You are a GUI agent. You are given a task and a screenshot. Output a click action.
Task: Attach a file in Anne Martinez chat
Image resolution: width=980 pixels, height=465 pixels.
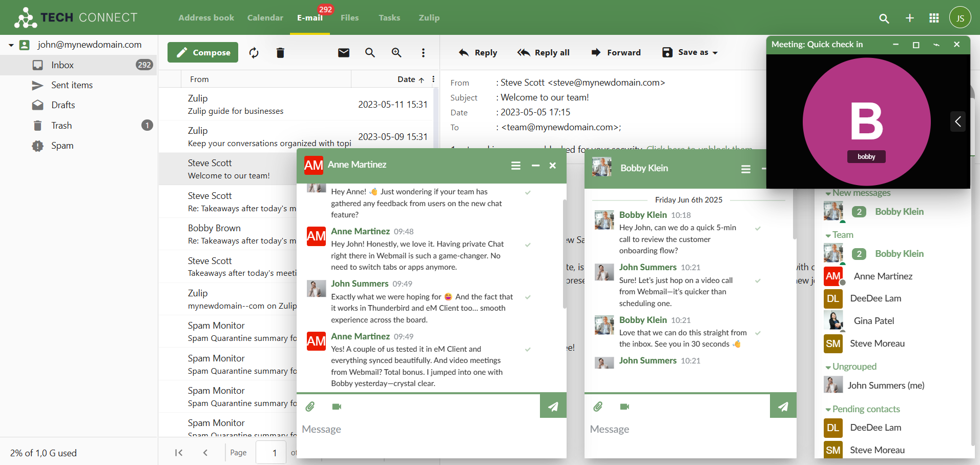coord(310,406)
